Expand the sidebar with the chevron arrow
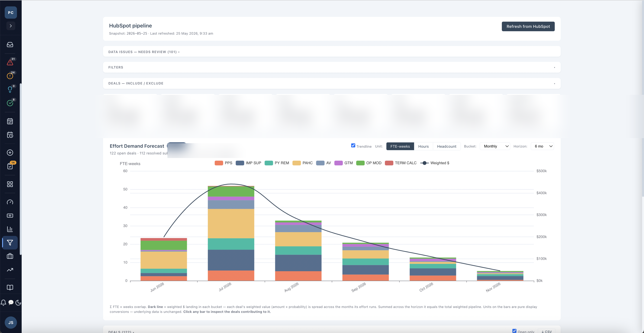This screenshot has height=333, width=644. [11, 26]
